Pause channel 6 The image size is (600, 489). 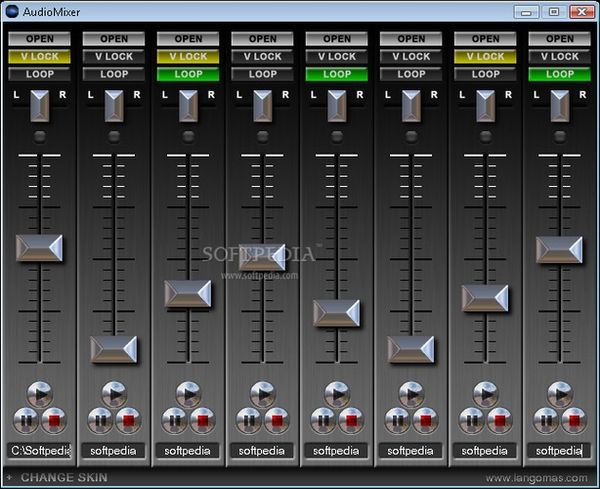[x=397, y=421]
